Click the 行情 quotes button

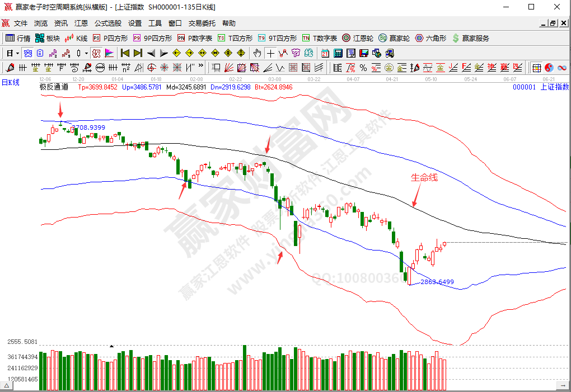click(18, 38)
